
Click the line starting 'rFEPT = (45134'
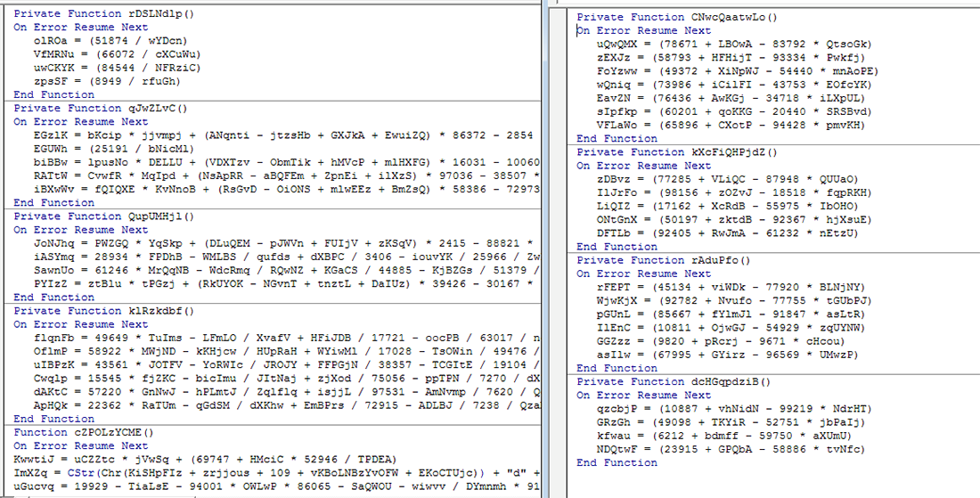pos(731,288)
